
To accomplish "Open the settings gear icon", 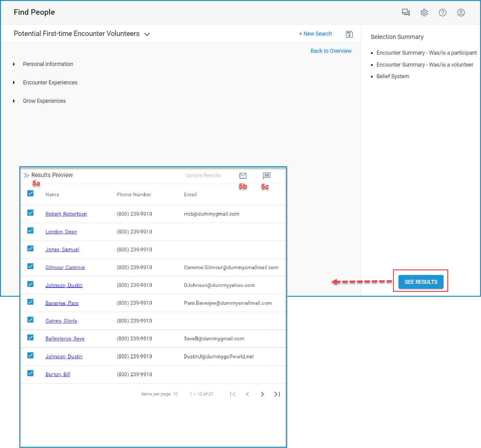I will [x=424, y=12].
